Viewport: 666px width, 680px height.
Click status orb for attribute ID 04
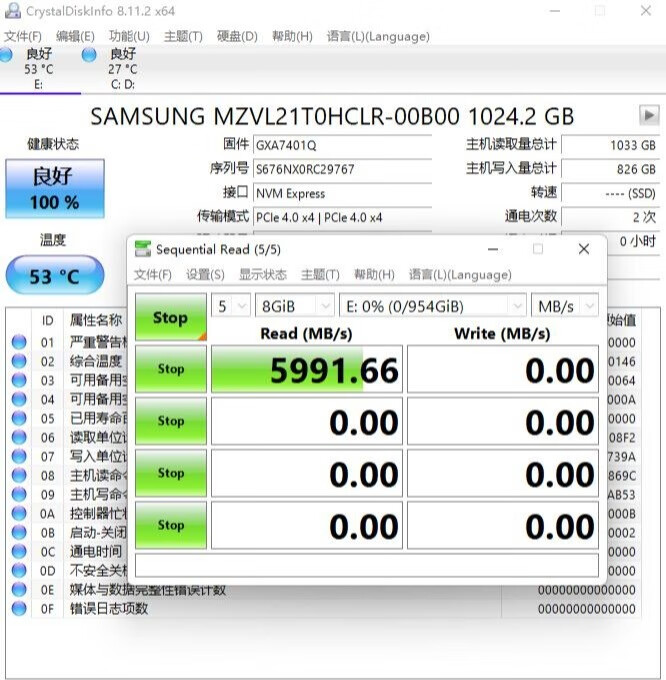pos(19,399)
